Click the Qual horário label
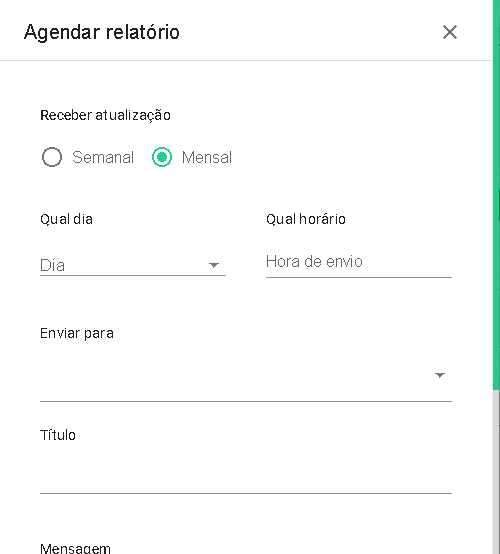500x554 pixels. pyautogui.click(x=306, y=219)
